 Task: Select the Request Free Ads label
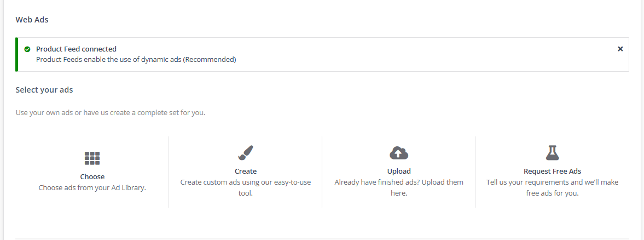pos(552,171)
